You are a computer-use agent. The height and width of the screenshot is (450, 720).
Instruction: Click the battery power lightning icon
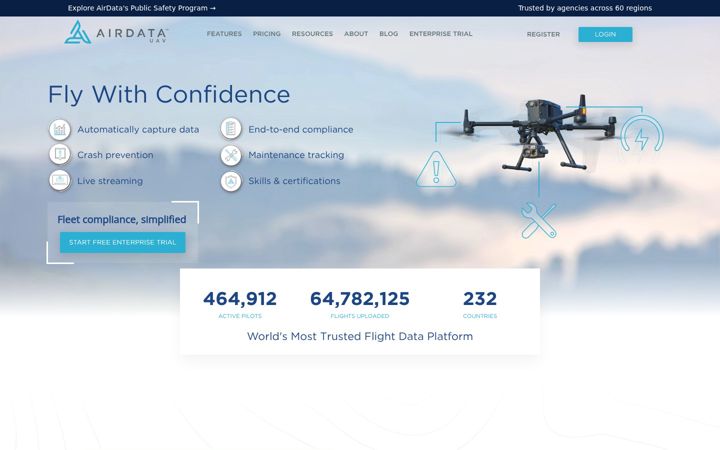[x=641, y=134]
